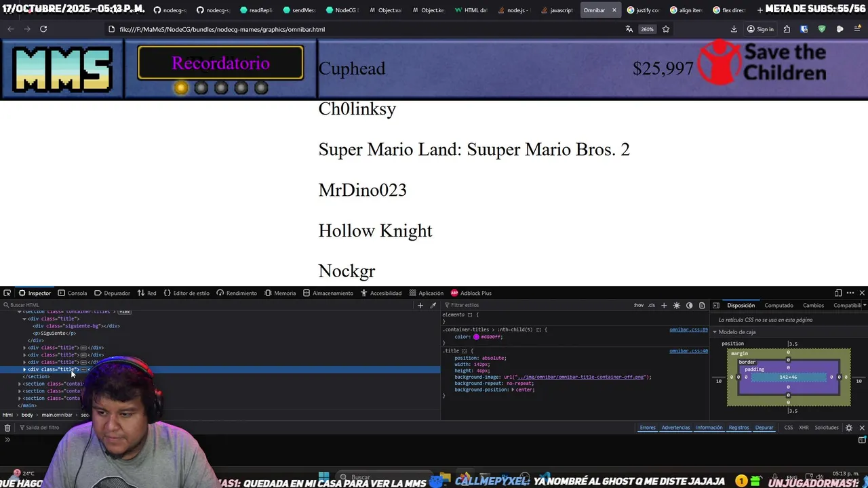Open the omnibar-title-container-off.png URL link
Image resolution: width=868 pixels, height=488 pixels.
tap(580, 377)
